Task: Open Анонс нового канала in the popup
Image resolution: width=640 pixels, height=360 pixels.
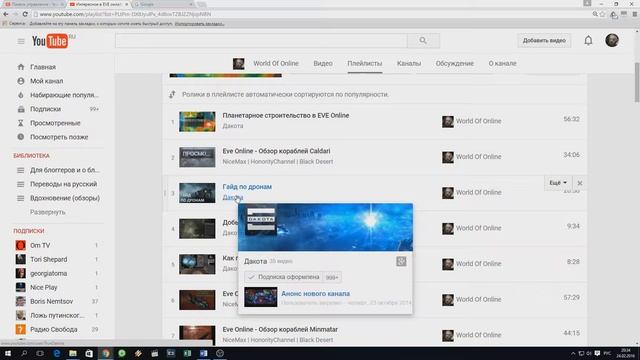Action: point(316,293)
